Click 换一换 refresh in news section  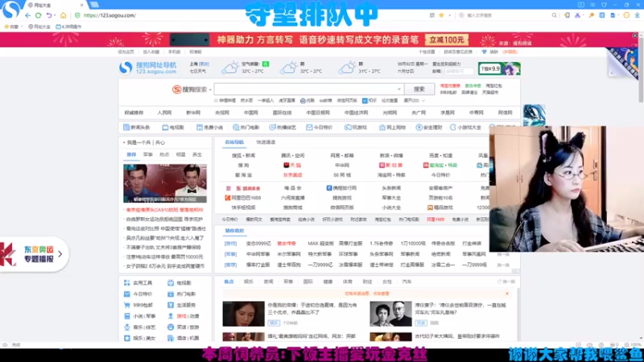[x=506, y=282]
